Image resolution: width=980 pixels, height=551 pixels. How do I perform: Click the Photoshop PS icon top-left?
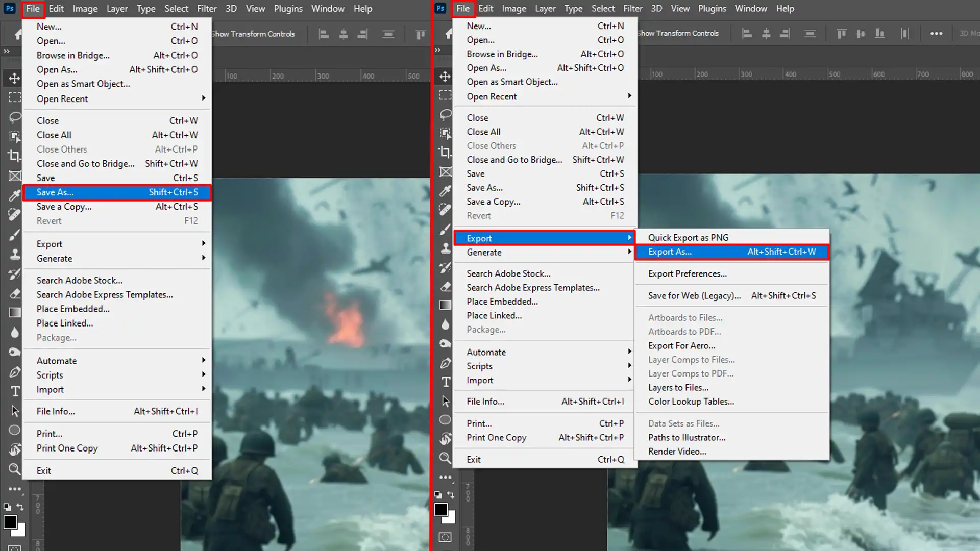coord(10,8)
